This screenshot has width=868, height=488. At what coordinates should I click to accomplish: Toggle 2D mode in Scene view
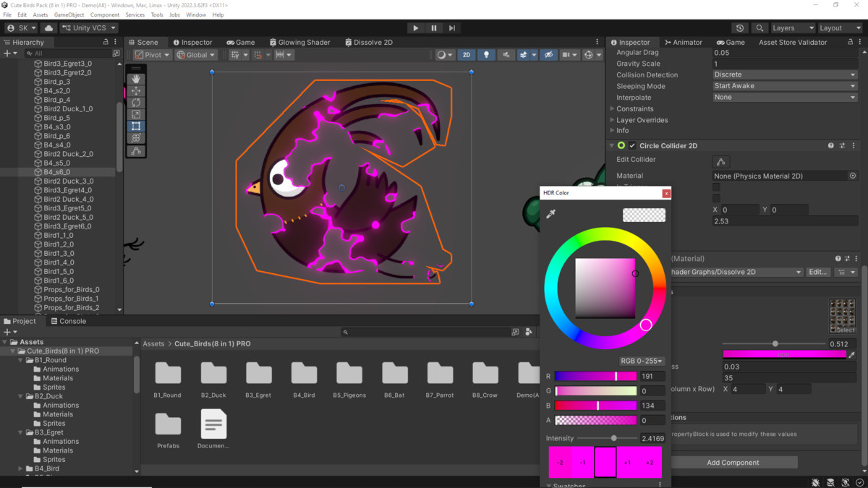pos(467,55)
